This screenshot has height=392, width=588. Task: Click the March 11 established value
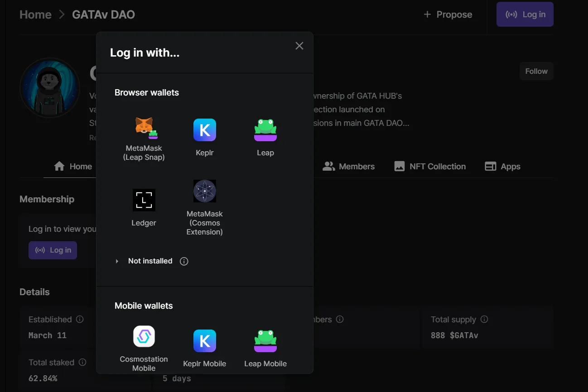[x=48, y=335]
